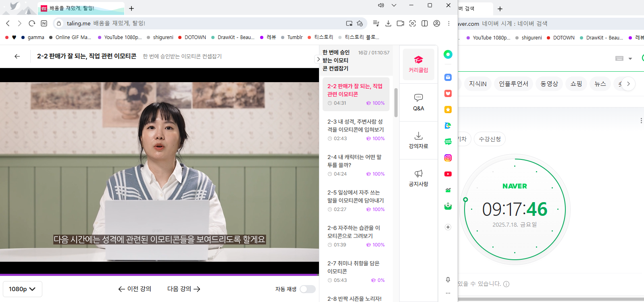Open the yellow star sidebar icon
Image resolution: width=644 pixels, height=302 pixels.
(x=448, y=110)
